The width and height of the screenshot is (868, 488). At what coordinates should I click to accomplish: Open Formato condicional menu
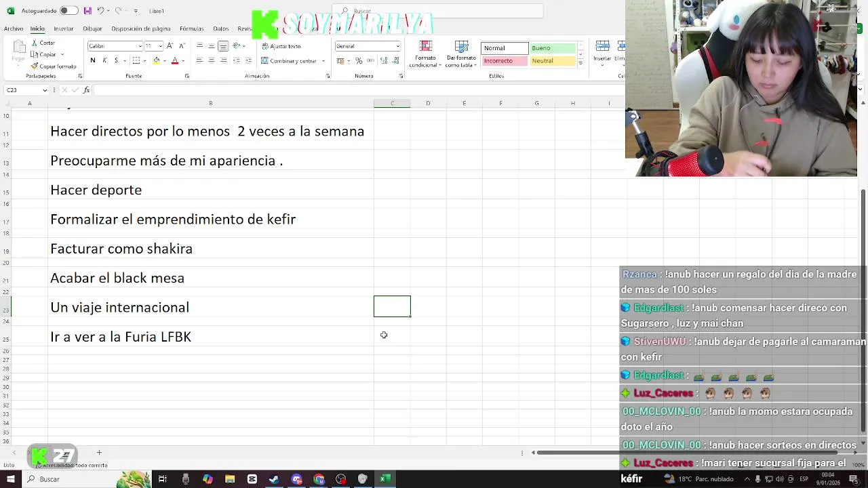click(425, 54)
